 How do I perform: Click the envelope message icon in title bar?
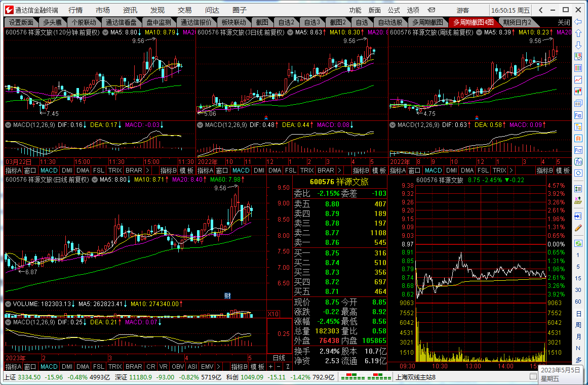432,10
